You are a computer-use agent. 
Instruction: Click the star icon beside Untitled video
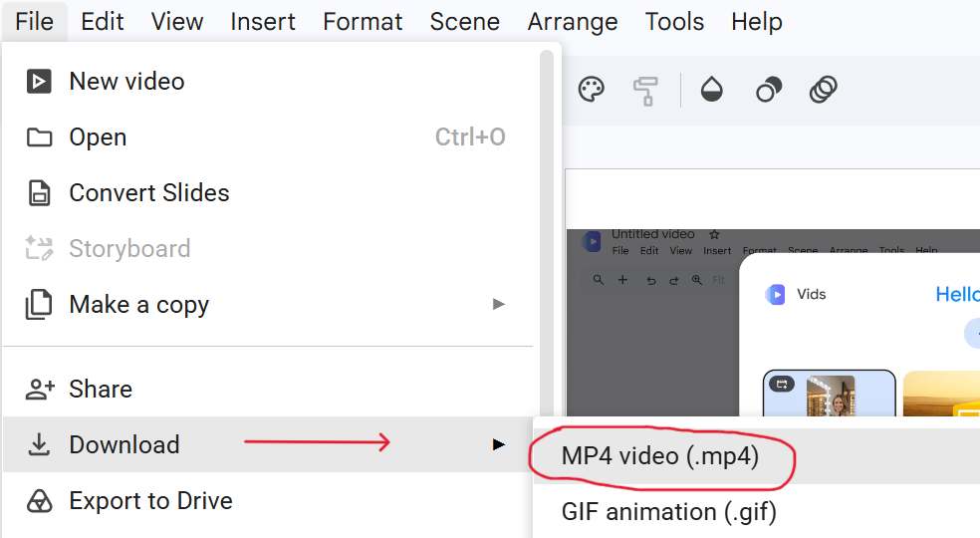pyautogui.click(x=714, y=234)
